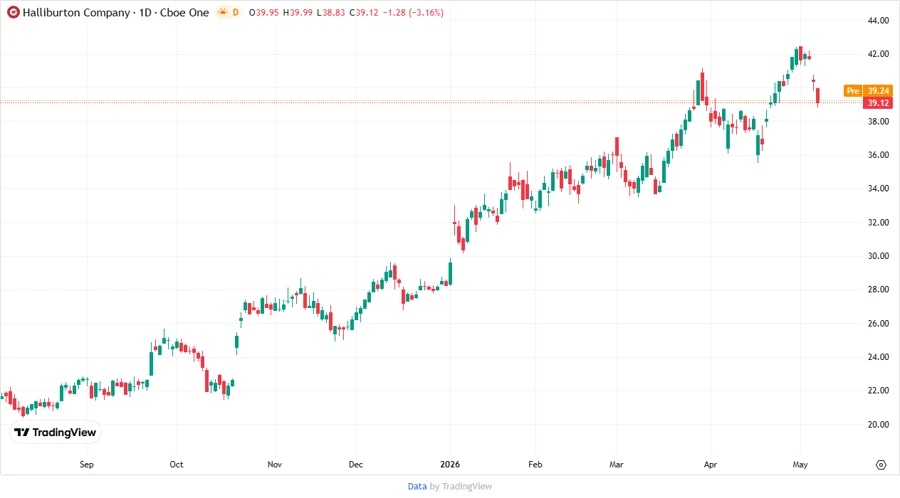
Task: Click the 24.00 price axis label
Action: point(878,357)
